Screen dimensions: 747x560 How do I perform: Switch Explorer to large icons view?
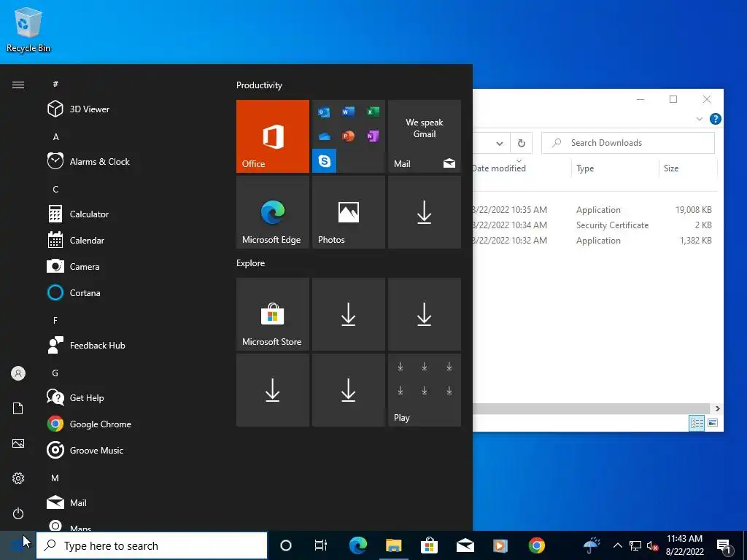(x=713, y=423)
